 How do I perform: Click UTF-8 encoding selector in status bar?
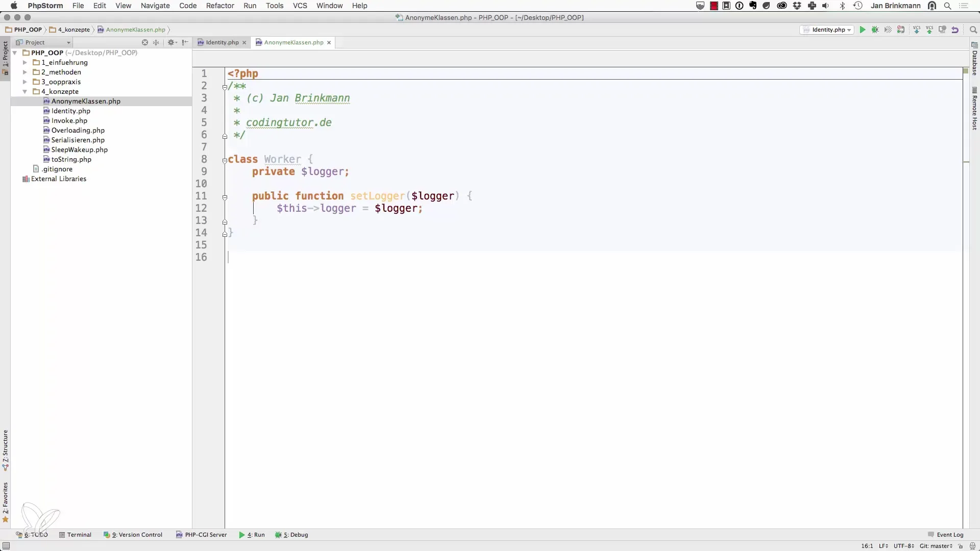(x=904, y=546)
